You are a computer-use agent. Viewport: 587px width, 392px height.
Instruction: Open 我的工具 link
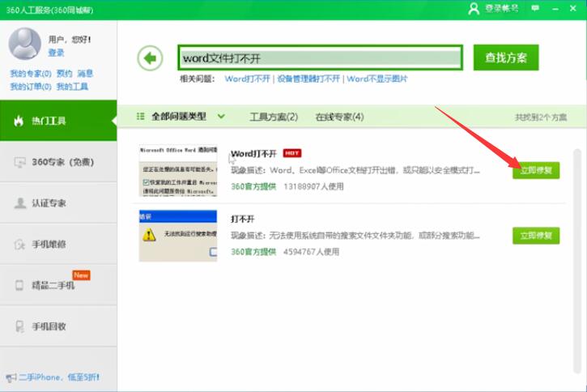72,87
